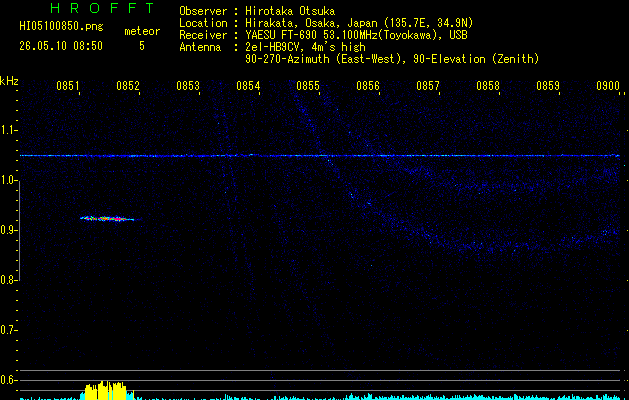629x400 pixels.
Task: Click the 1.0 frequency axis label
Action: pyautogui.click(x=8, y=180)
